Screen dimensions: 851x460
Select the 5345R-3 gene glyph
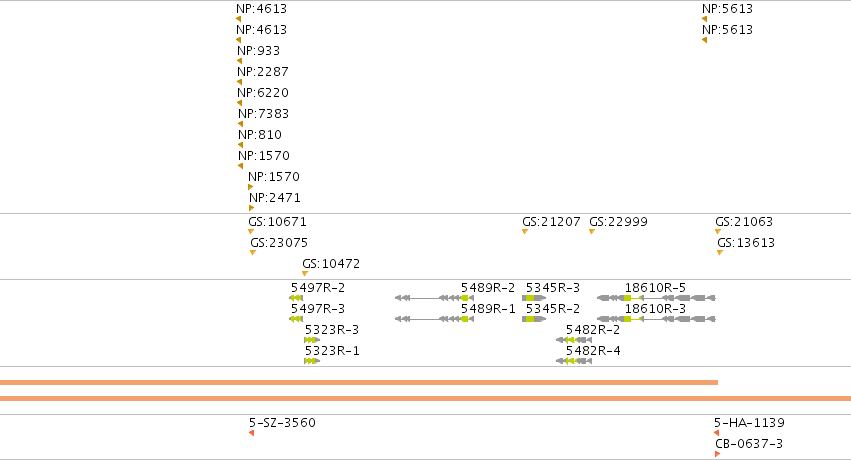534,298
